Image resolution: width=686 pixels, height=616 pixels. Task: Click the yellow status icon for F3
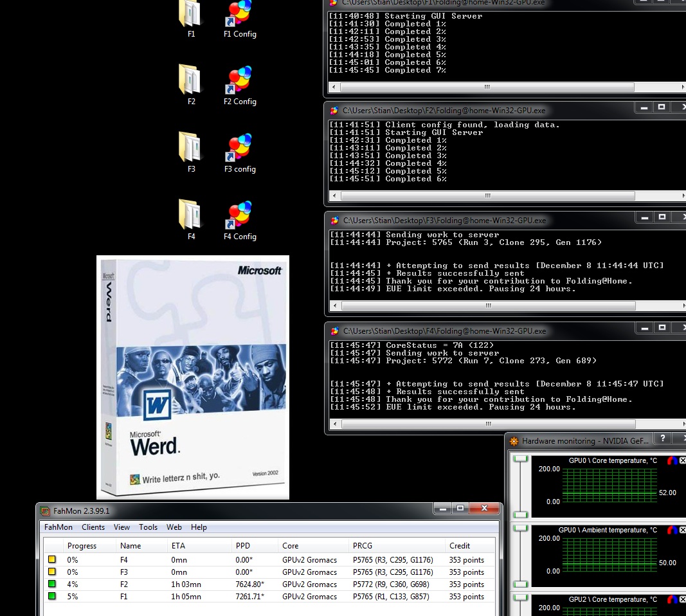(x=51, y=572)
